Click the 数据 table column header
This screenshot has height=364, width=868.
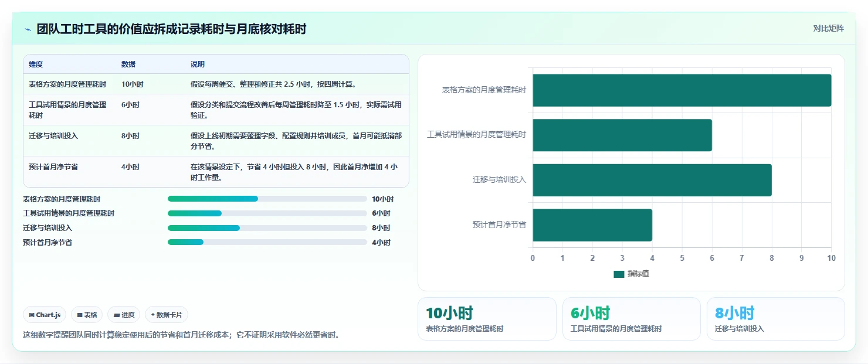[128, 64]
